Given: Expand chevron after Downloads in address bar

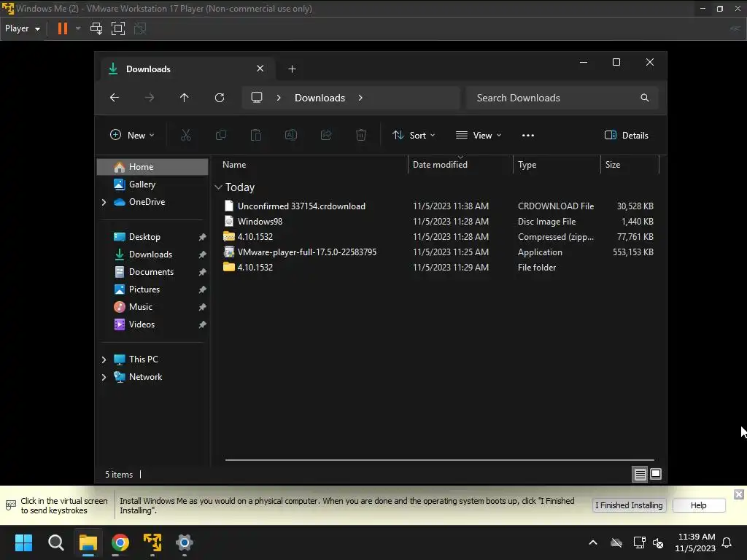Looking at the screenshot, I should tap(360, 98).
